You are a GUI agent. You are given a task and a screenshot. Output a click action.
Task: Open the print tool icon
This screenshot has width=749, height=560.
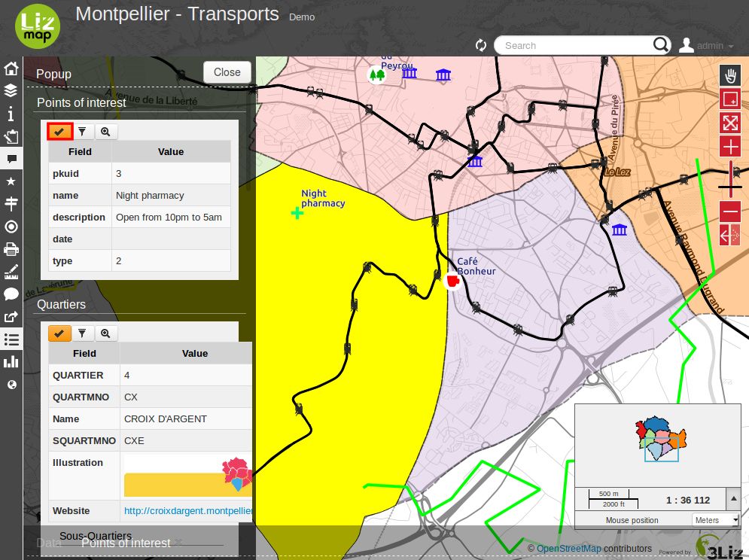point(11,249)
